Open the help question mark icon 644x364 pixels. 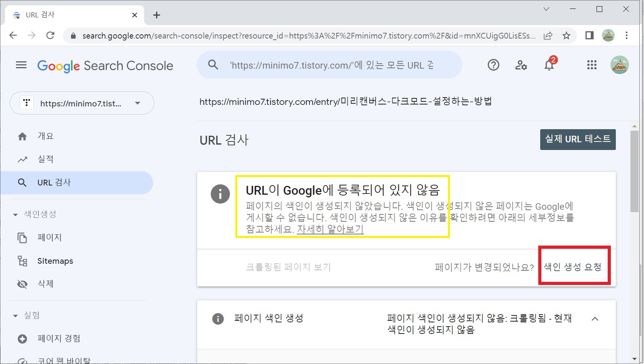tap(493, 65)
